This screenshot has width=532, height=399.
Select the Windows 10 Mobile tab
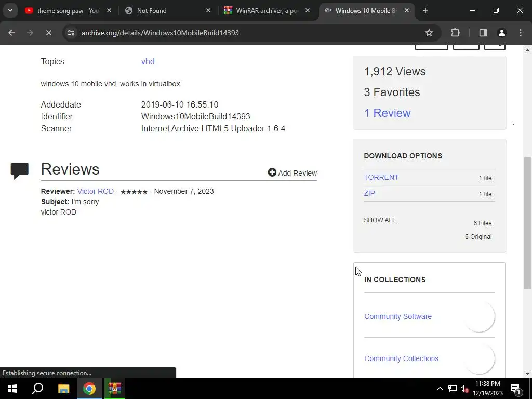tap(366, 10)
